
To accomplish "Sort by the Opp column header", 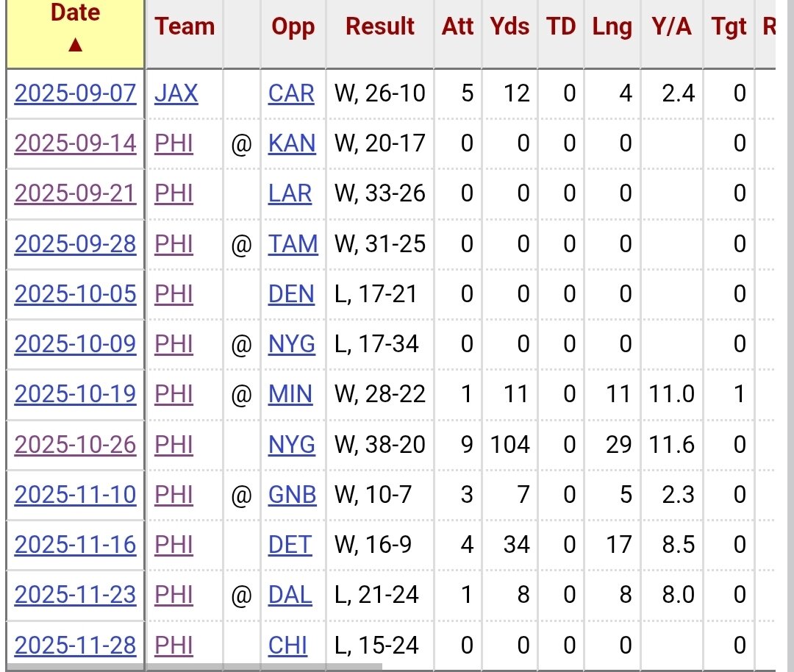I will tap(293, 27).
